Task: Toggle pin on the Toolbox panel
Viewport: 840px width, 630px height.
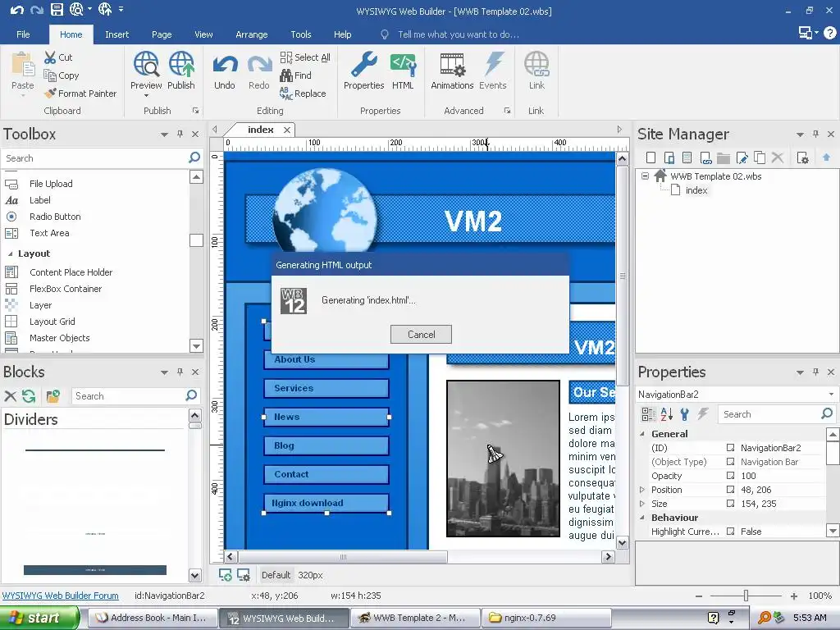Action: (180, 134)
